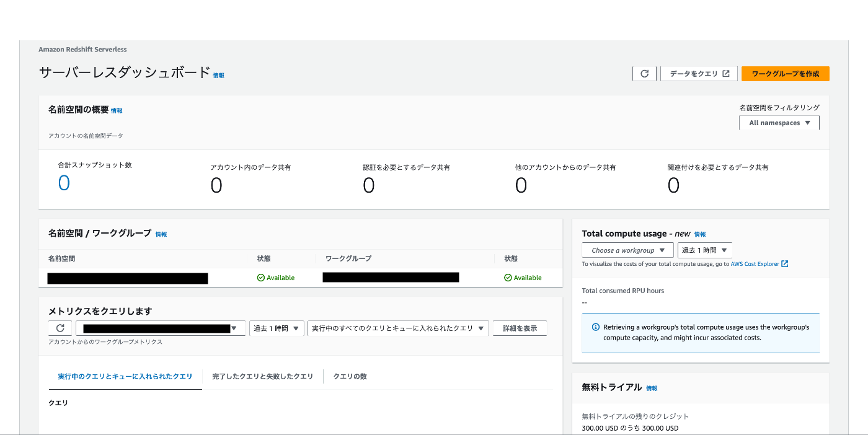Select 実行中のクエリとキューに入れられたクエリ tab
The image size is (868, 435).
[125, 376]
